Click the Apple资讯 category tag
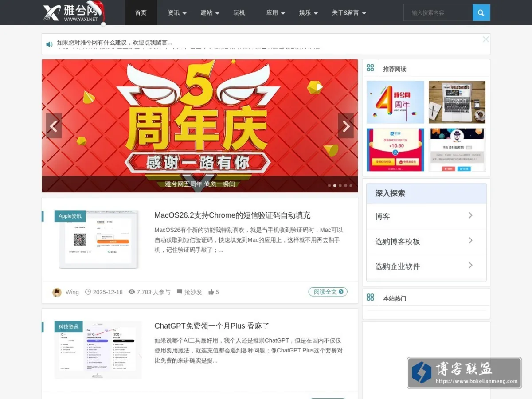This screenshot has height=399, width=532. coord(70,216)
